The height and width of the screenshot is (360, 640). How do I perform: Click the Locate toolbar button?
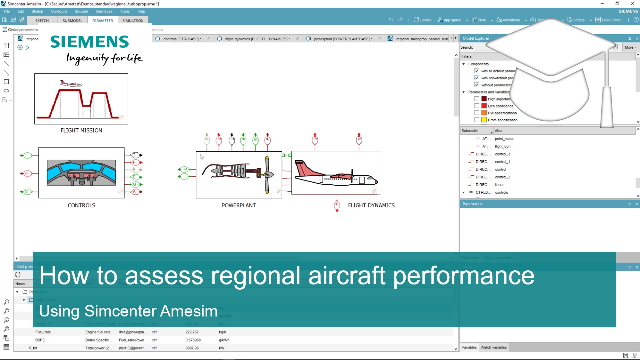422,20
